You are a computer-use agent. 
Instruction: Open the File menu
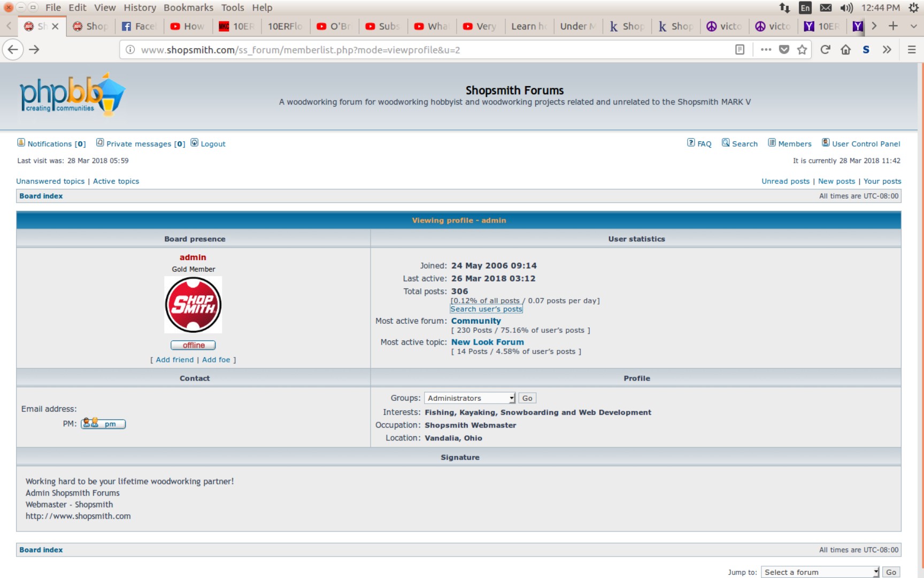pyautogui.click(x=53, y=7)
